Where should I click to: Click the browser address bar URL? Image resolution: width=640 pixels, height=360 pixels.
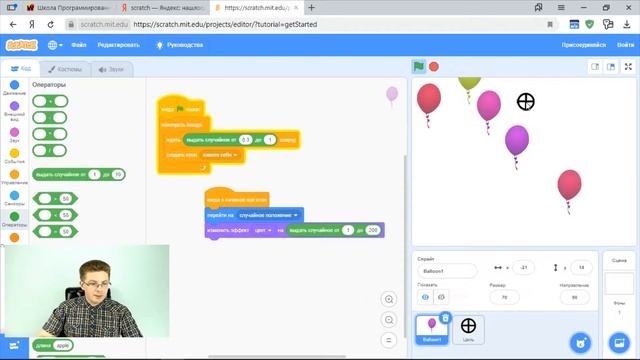pyautogui.click(x=225, y=24)
